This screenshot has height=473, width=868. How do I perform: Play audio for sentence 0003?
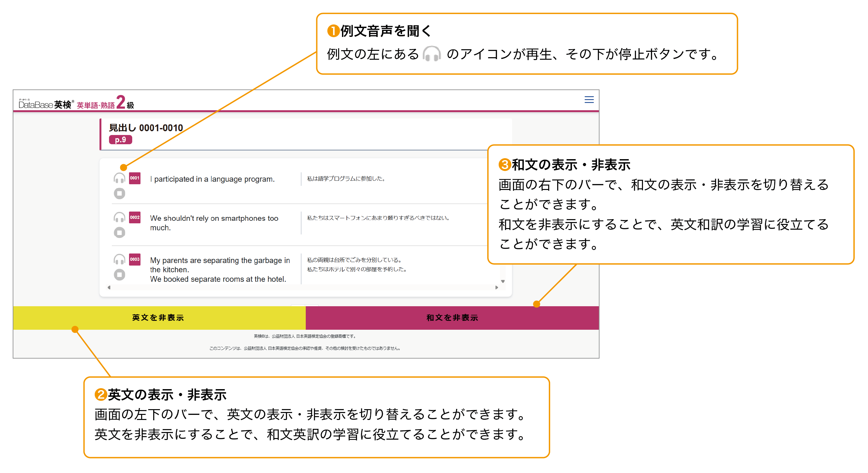(119, 260)
